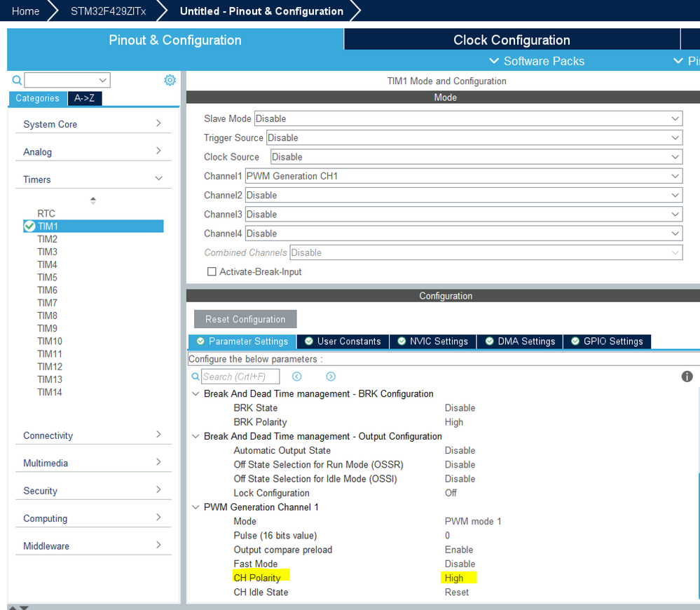Select the Pinout & Configuration tab
This screenshot has width=700, height=610.
click(175, 40)
